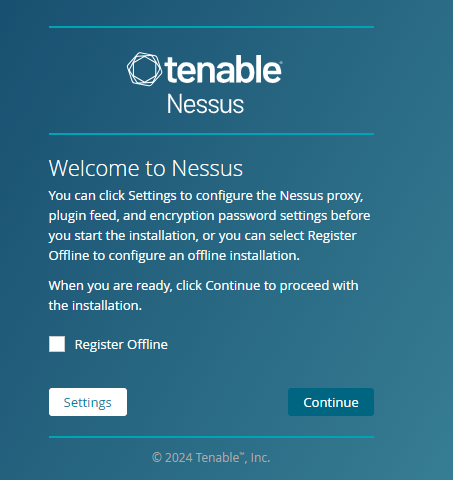The height and width of the screenshot is (480, 453).
Task: Click 'Nessus proxy' in the description text
Action: point(321,196)
